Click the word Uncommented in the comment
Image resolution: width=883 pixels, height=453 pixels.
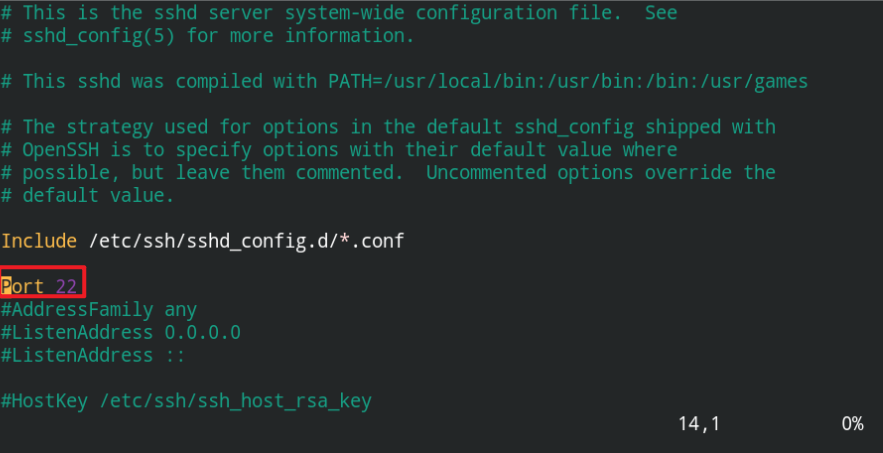486,172
